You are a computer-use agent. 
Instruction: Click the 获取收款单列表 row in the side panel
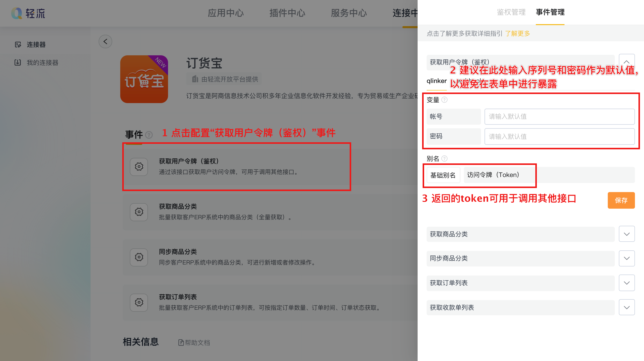tap(520, 307)
